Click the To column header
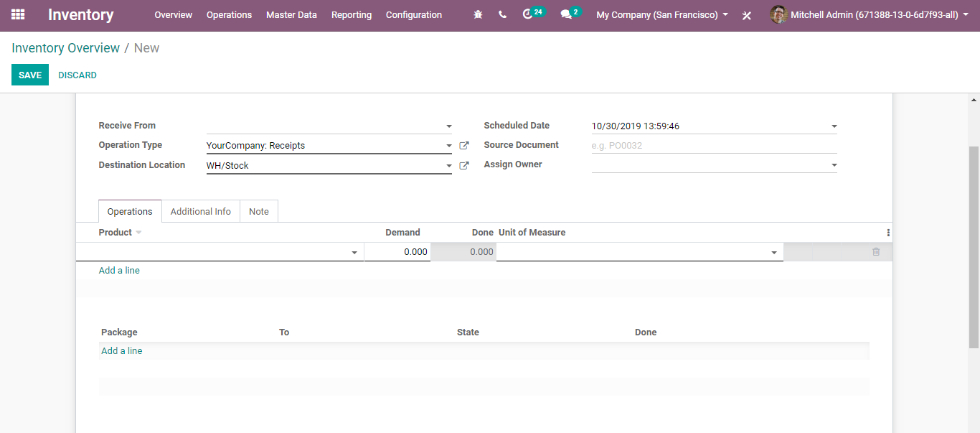980x433 pixels. (x=284, y=332)
